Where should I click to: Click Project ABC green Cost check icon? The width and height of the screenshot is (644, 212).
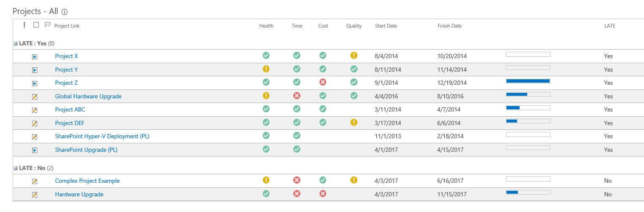[x=323, y=109]
